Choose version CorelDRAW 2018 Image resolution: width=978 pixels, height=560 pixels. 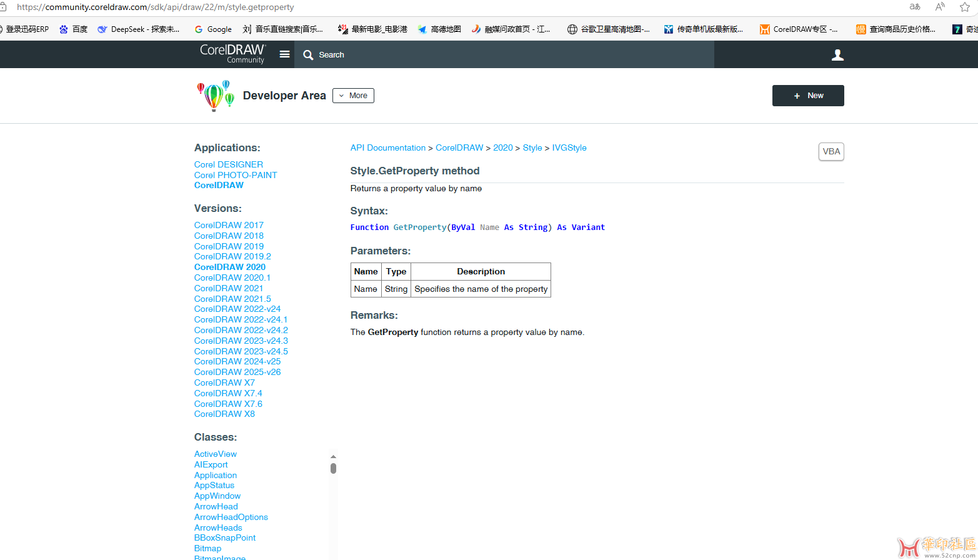click(x=229, y=236)
